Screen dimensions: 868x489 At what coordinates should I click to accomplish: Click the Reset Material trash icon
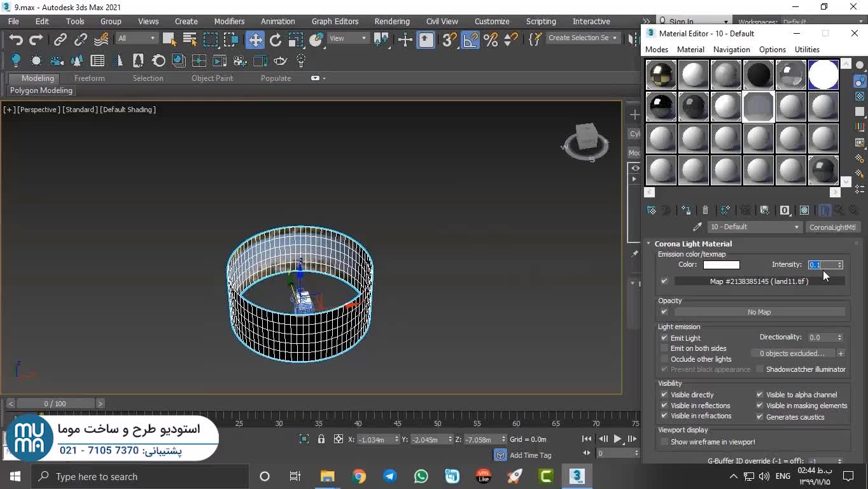[x=705, y=210]
